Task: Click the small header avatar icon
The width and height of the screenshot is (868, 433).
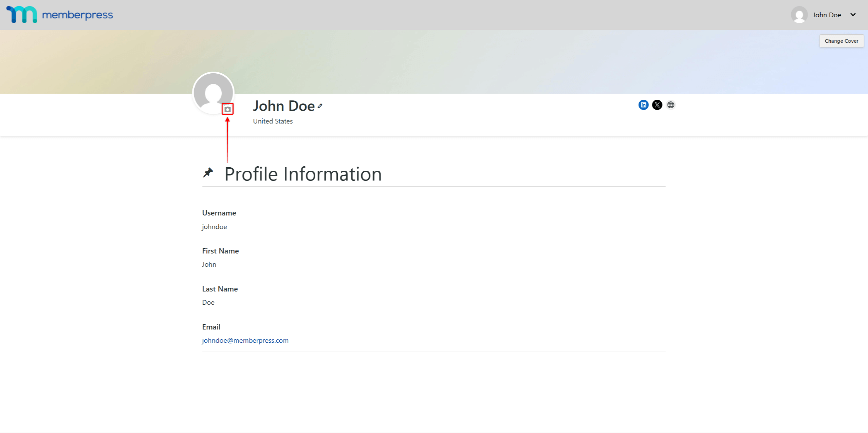Action: pos(799,15)
